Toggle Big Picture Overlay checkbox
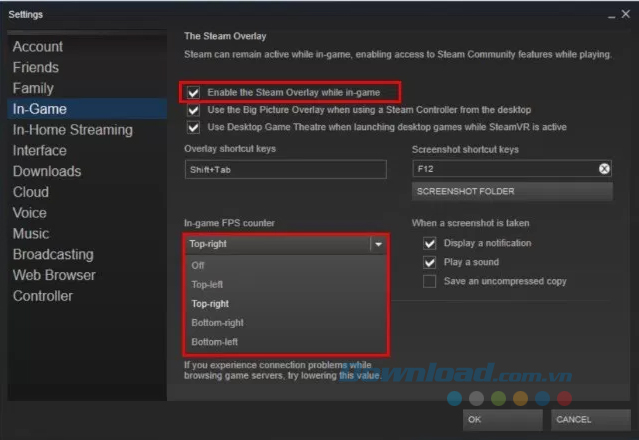The width and height of the screenshot is (639, 440). [193, 110]
